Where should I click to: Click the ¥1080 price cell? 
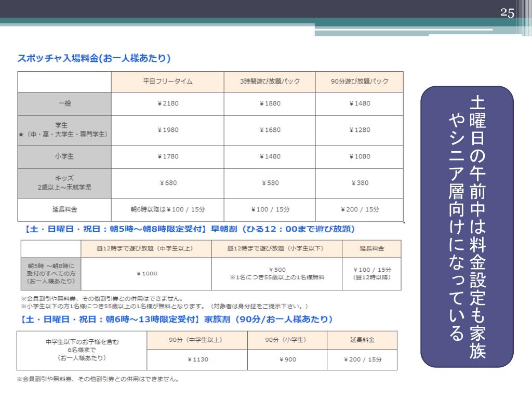click(360, 157)
